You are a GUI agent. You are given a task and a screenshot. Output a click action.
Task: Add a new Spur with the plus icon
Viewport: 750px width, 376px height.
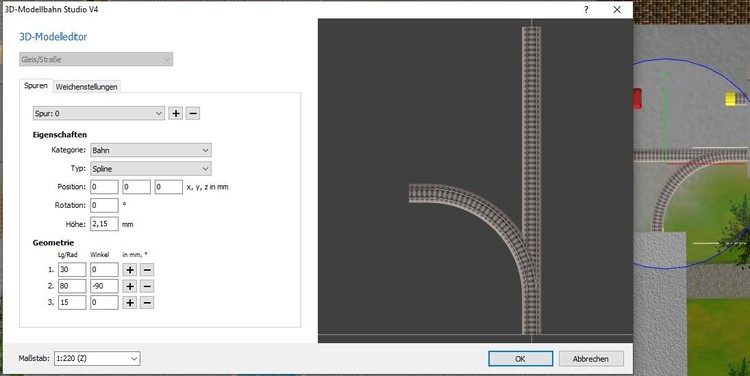click(176, 113)
